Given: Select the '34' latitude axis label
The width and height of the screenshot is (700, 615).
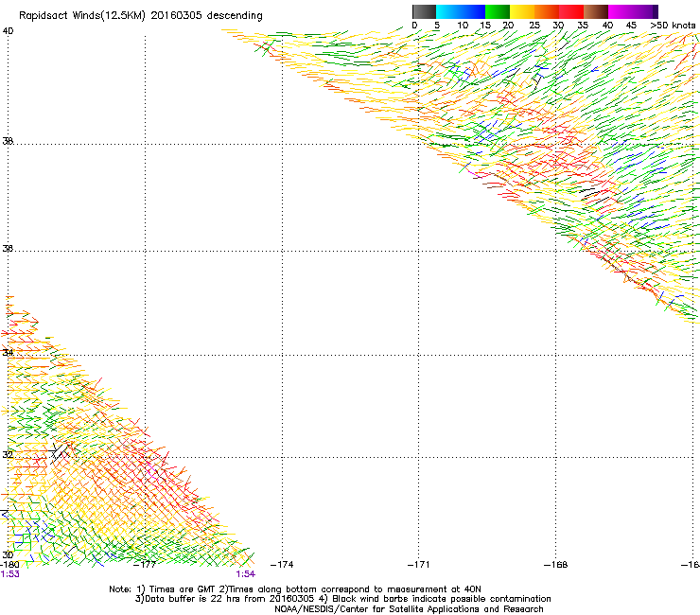Looking at the screenshot, I should point(8,352).
